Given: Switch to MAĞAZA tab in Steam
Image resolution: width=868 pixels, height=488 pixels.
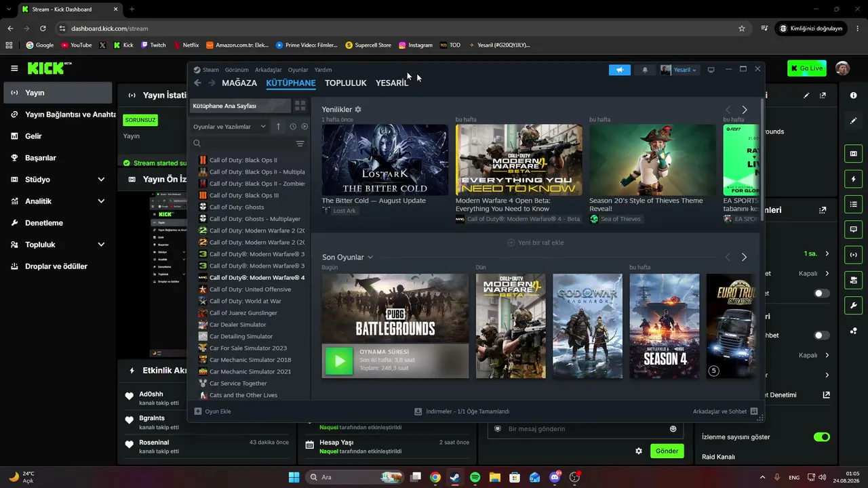Looking at the screenshot, I should click(x=239, y=83).
